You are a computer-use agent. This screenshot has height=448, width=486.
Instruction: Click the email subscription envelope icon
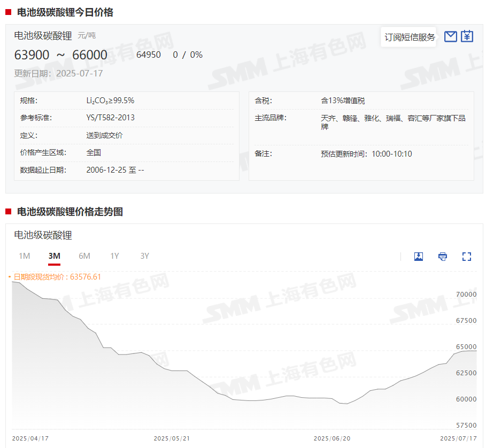pyautogui.click(x=451, y=36)
